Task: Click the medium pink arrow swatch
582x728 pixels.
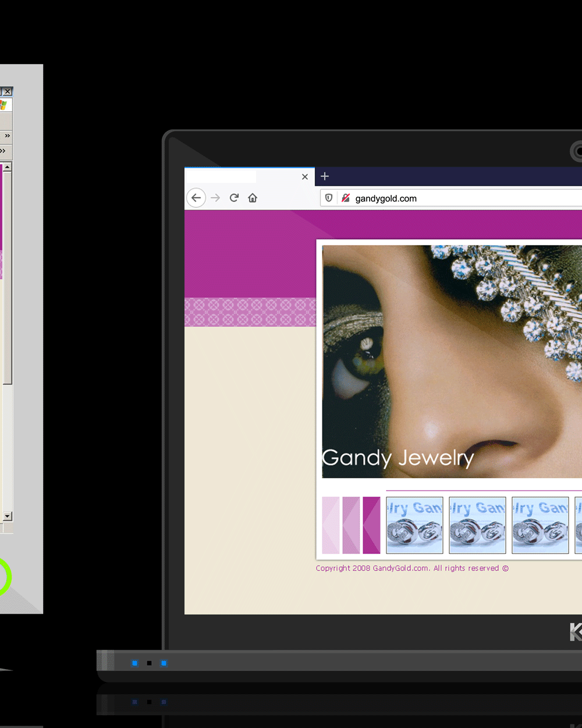Action: click(x=351, y=525)
